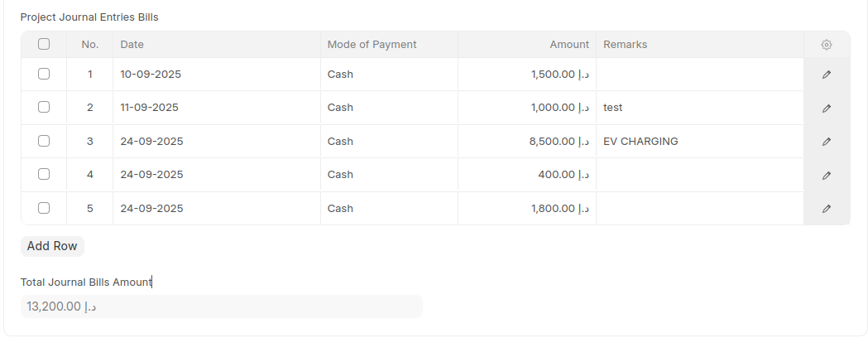Toggle checkbox on the 'test' row
The image size is (868, 338).
tap(44, 107)
